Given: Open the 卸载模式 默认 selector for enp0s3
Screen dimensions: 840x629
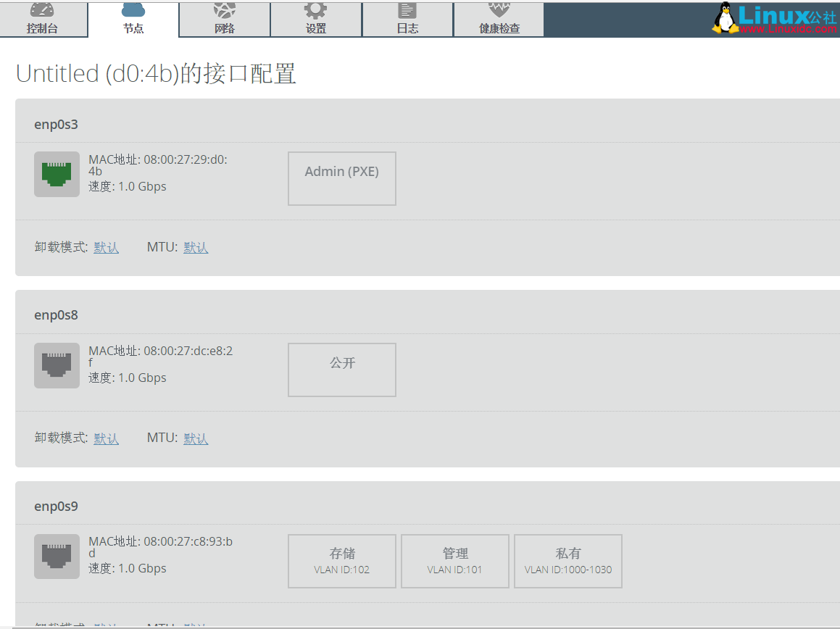Looking at the screenshot, I should [106, 246].
